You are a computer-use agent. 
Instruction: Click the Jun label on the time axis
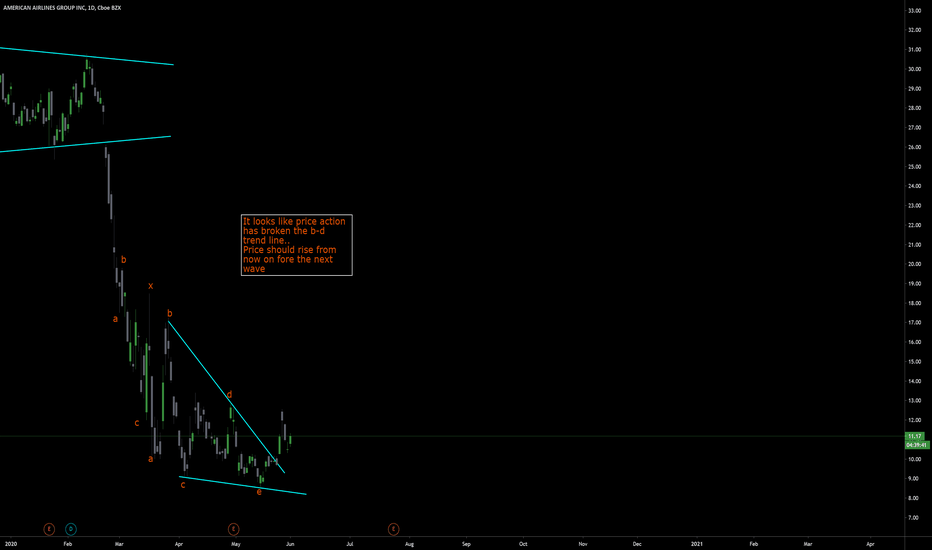[x=290, y=544]
